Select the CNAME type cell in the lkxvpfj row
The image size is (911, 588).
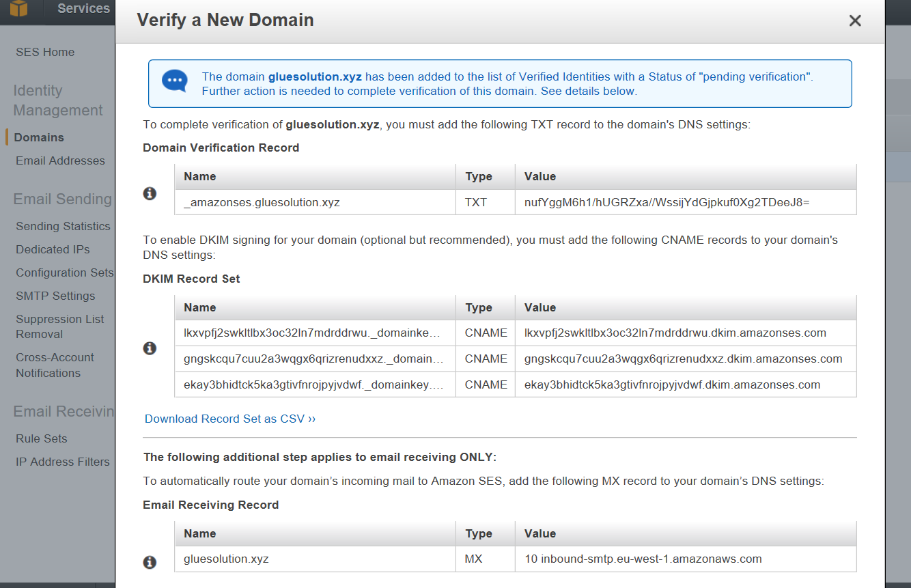[486, 333]
